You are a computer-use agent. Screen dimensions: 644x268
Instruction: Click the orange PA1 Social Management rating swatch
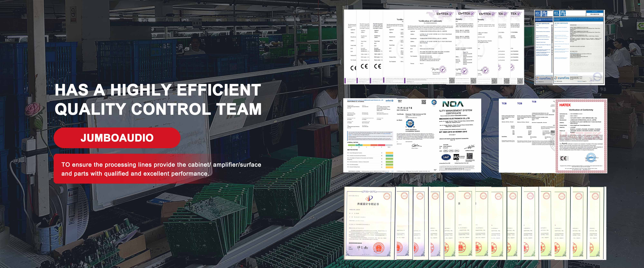(x=389, y=153)
